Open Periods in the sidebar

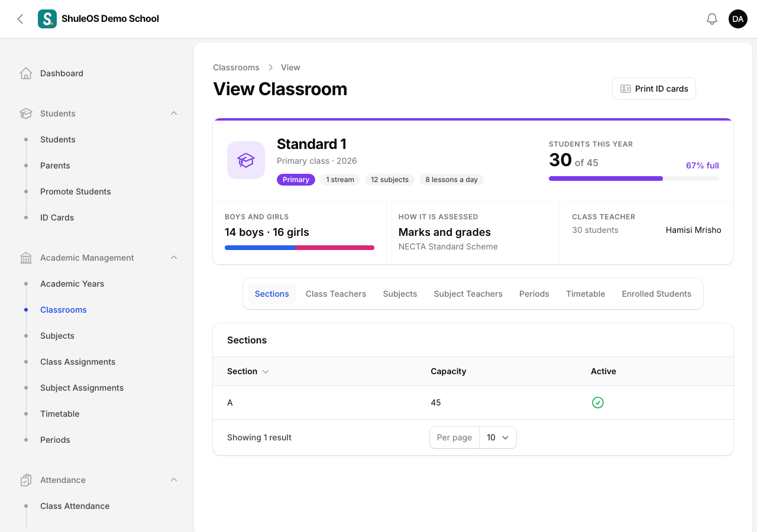(x=55, y=440)
